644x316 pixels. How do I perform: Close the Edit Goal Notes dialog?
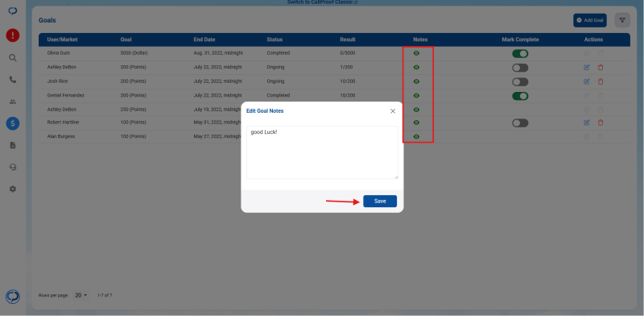click(x=393, y=111)
